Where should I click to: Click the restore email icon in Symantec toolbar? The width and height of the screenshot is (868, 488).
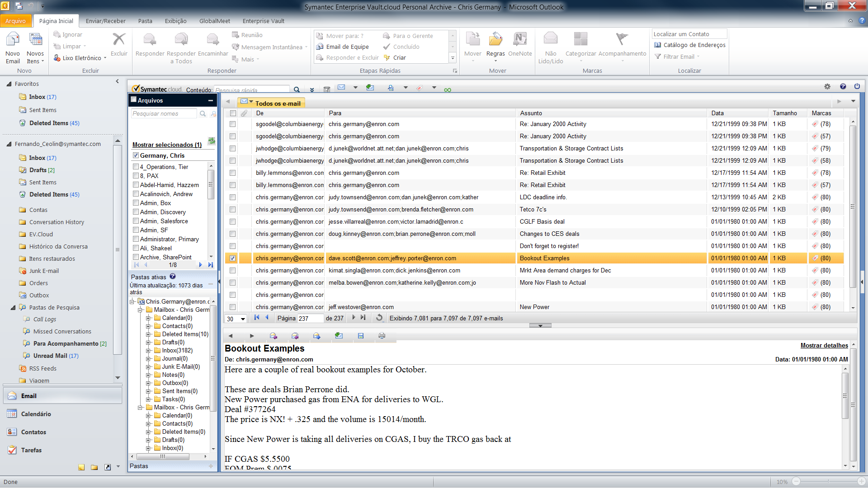370,88
